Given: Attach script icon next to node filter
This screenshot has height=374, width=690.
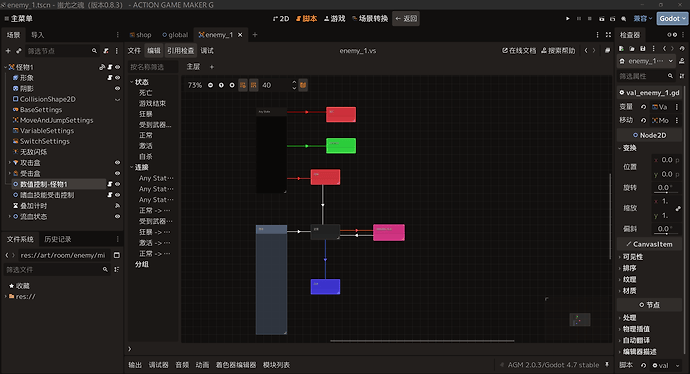Looking at the screenshot, I should pyautogui.click(x=106, y=51).
